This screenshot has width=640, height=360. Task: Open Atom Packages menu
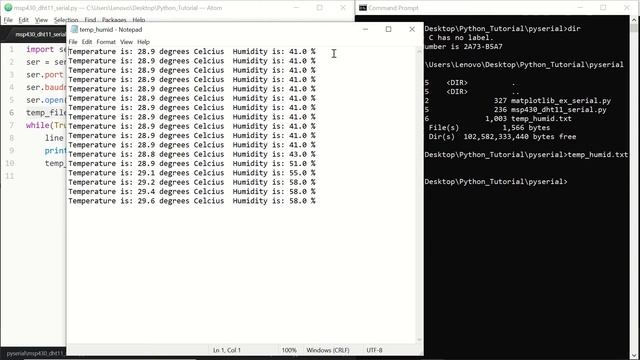114,20
